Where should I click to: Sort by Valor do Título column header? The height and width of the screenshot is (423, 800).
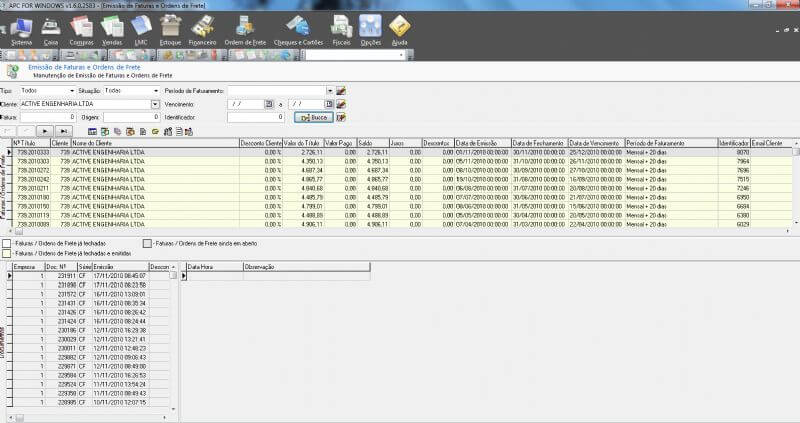pos(303,143)
